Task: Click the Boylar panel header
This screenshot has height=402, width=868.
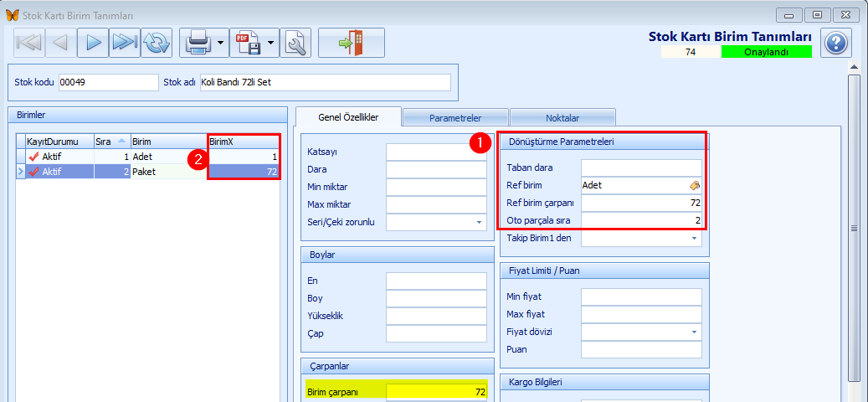Action: click(397, 255)
